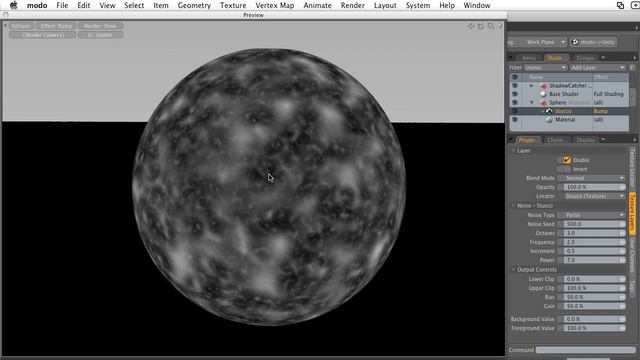This screenshot has height=360, width=640.
Task: Open the Filter dropdown
Action: [546, 67]
